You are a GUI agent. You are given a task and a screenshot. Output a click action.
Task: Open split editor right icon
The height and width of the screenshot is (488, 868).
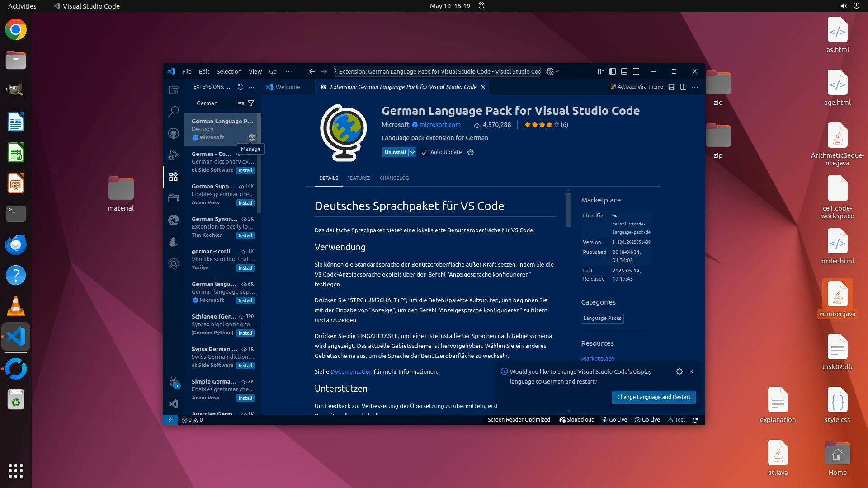click(683, 87)
